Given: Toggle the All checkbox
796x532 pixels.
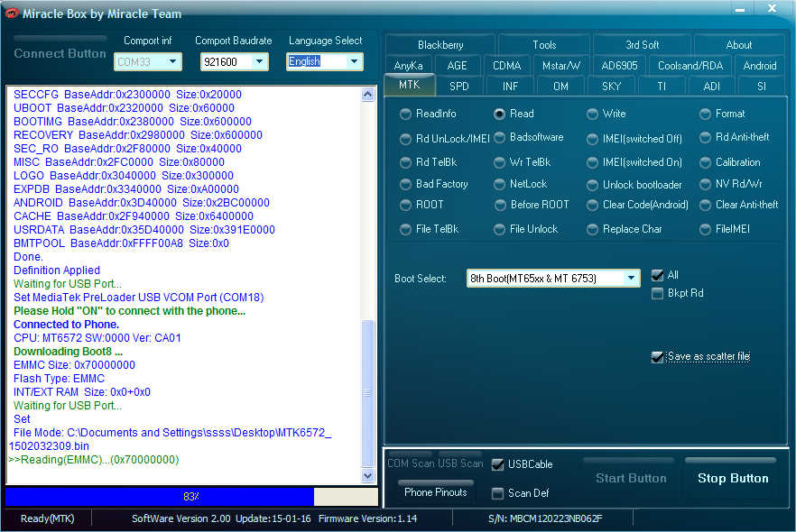Looking at the screenshot, I should click(x=657, y=275).
